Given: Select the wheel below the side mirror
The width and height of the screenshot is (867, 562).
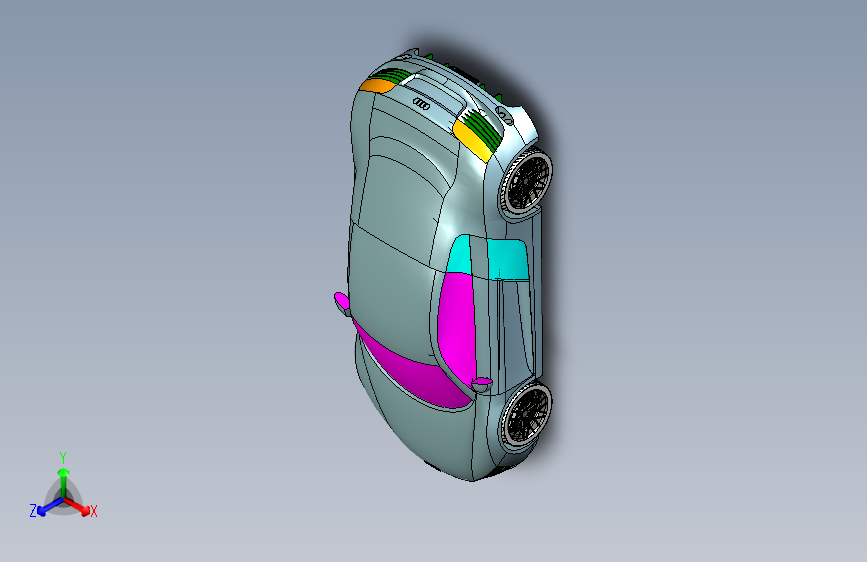Looking at the screenshot, I should coord(526,415).
